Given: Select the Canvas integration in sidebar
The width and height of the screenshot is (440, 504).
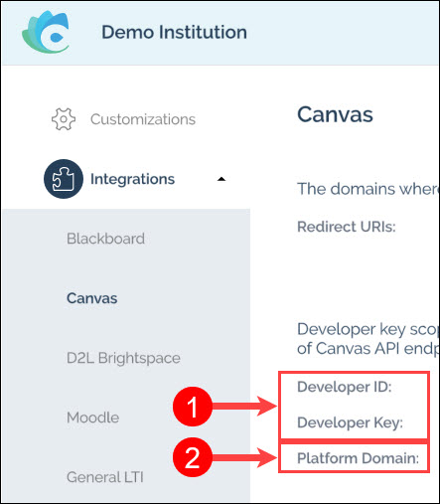Looking at the screenshot, I should tap(92, 298).
